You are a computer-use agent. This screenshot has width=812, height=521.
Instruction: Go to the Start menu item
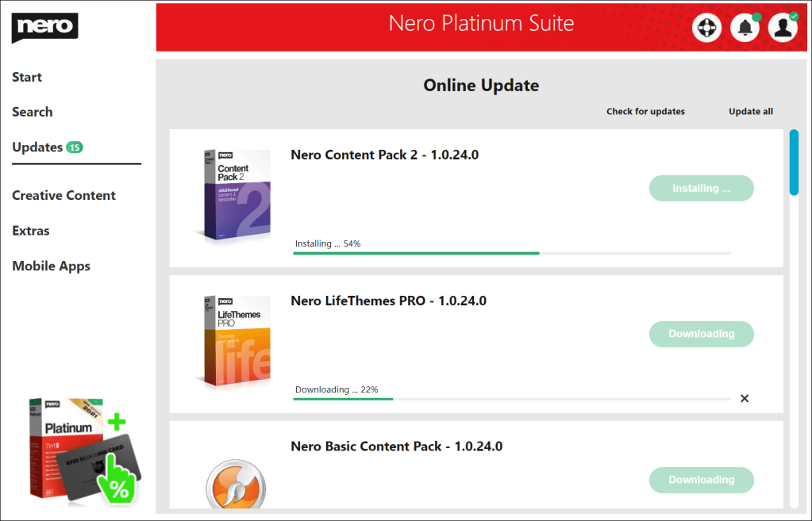[27, 77]
